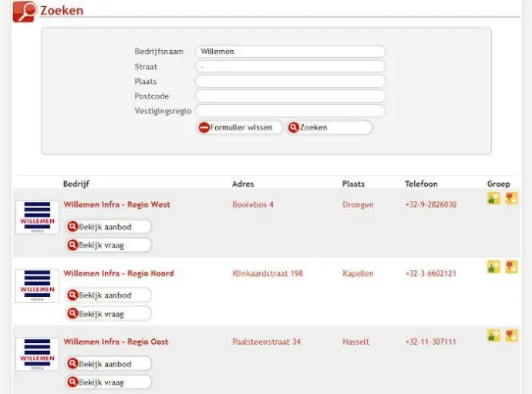The image size is (532, 394).
Task: Open the Willemen Infra - Regio West link
Action: [116, 205]
